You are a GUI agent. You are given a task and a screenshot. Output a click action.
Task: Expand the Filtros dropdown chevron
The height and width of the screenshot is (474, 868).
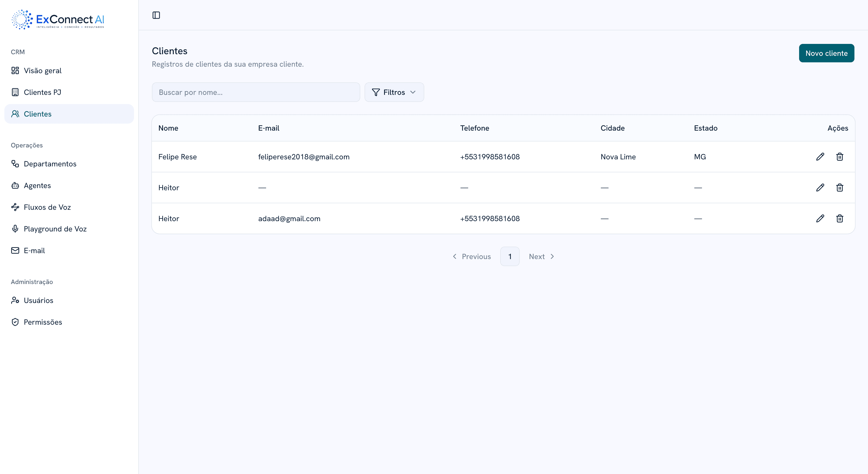pos(413,92)
